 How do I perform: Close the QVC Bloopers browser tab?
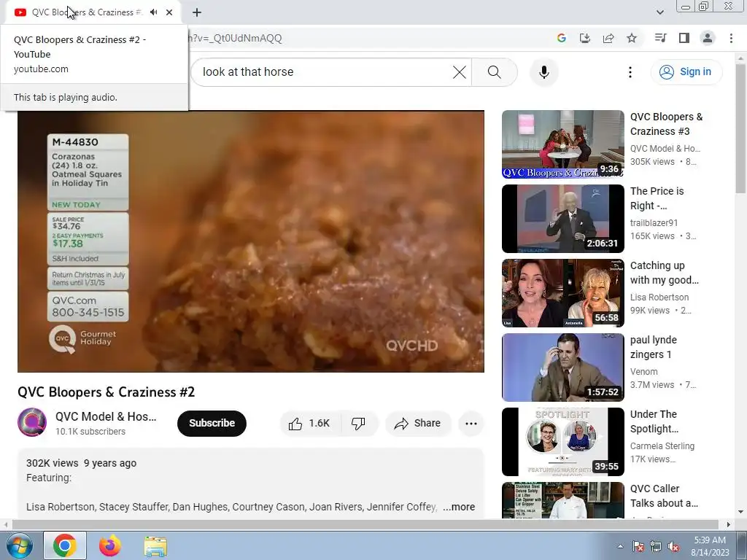point(169,12)
